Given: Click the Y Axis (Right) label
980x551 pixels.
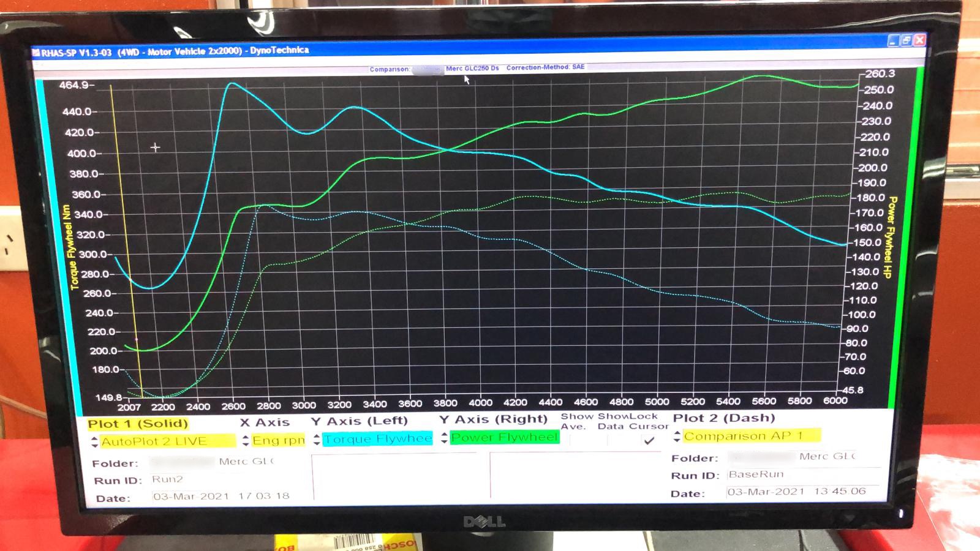Looking at the screenshot, I should 493,419.
